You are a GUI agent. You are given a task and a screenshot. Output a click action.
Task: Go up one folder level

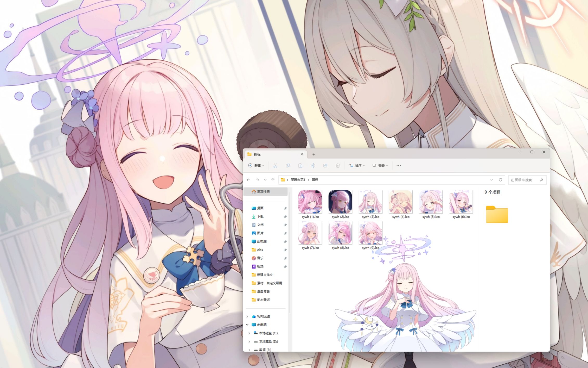coord(273,180)
